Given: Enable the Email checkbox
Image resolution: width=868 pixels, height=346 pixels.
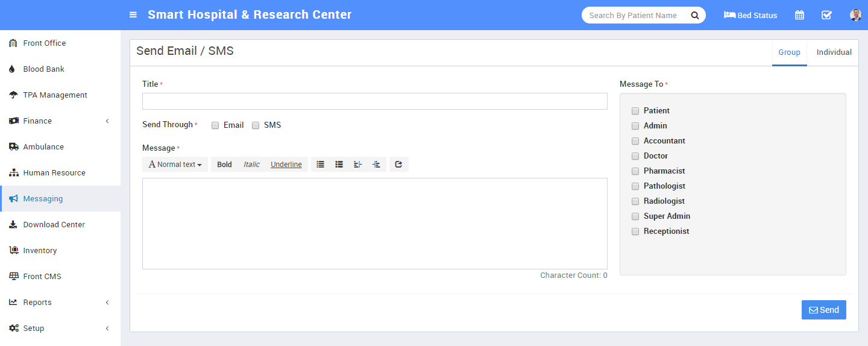Looking at the screenshot, I should [x=215, y=125].
